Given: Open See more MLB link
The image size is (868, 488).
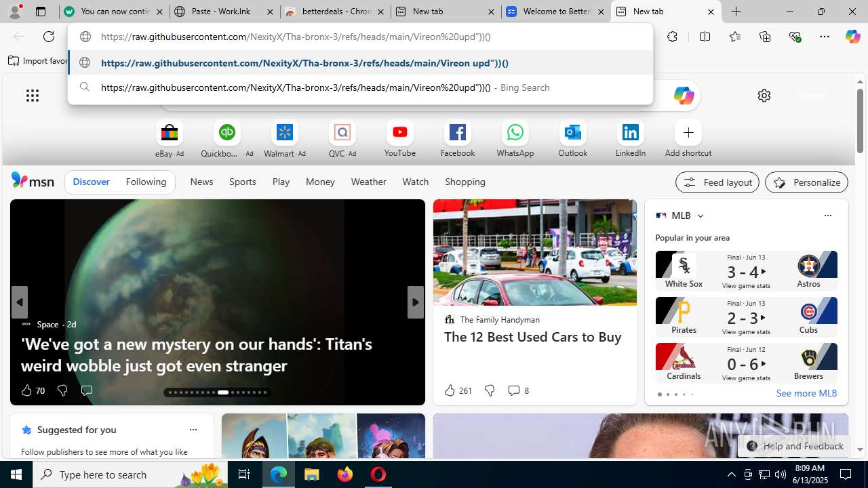Looking at the screenshot, I should coord(806,393).
